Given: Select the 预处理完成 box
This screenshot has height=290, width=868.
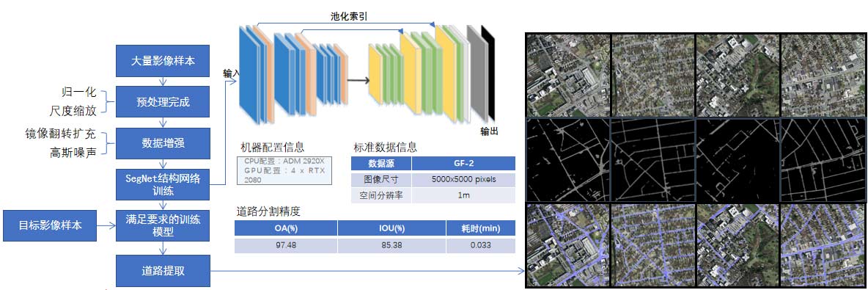Looking at the screenshot, I should [163, 102].
